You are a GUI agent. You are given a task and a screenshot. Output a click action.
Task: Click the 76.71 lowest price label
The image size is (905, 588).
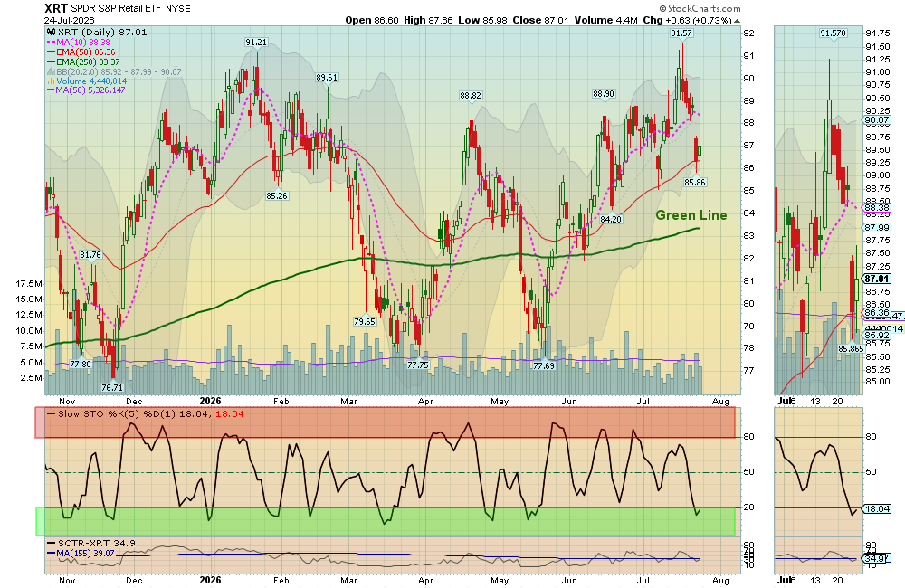[112, 387]
